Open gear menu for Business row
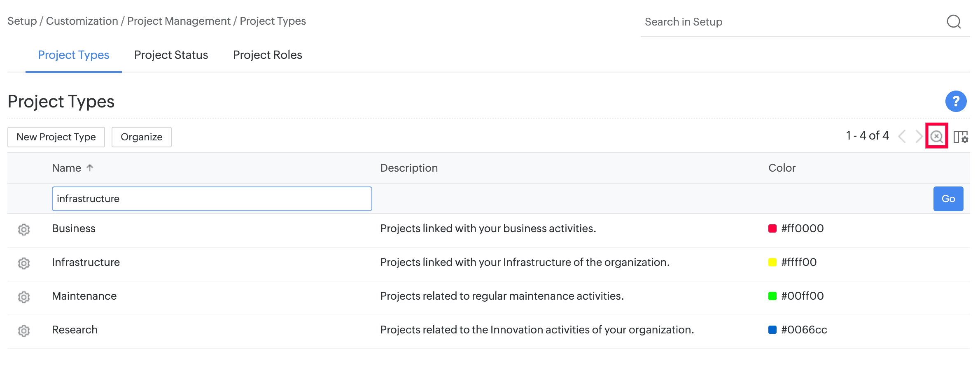This screenshot has height=368, width=980. pos(24,229)
